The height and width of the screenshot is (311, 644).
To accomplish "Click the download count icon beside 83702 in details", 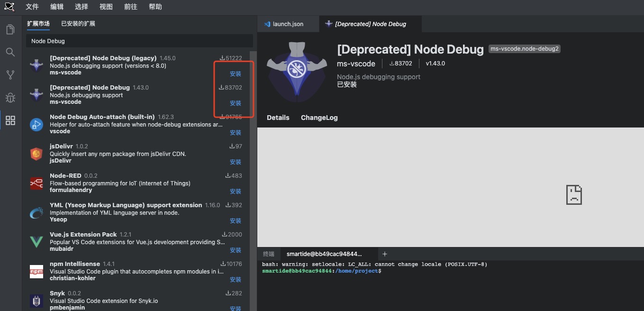I will (x=391, y=64).
